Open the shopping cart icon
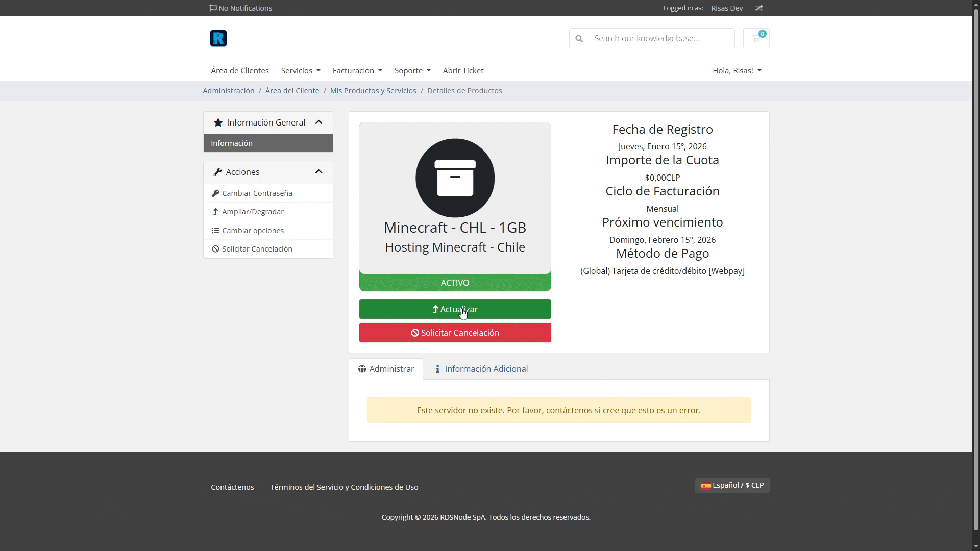Screen dimensions: 980x551 [756, 38]
